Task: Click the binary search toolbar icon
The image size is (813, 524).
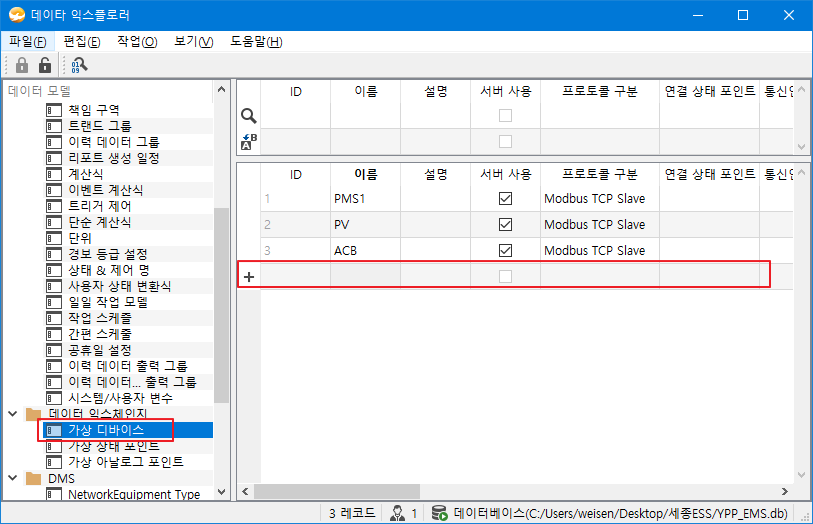Action: (78, 65)
